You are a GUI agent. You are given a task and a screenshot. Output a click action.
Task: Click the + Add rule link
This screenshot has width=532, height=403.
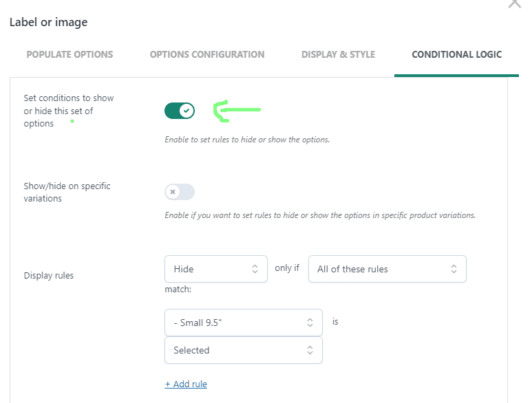[x=186, y=384]
